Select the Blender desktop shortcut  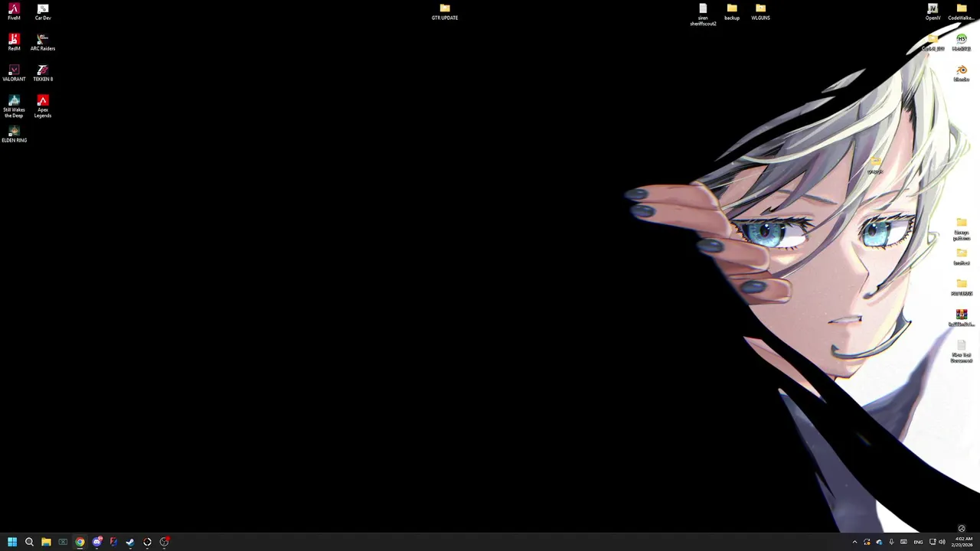tap(962, 73)
